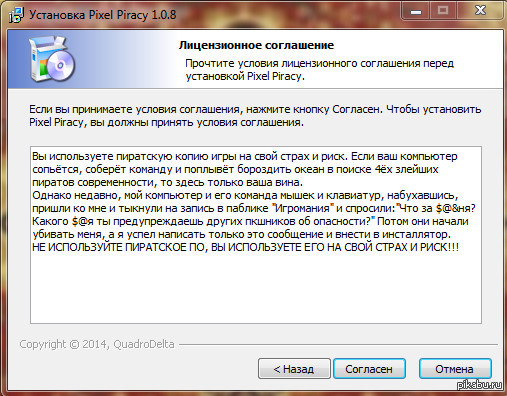
Task: Click the title text 'Установка Pixel Piracy 1.0.8'
Action: 103,15
